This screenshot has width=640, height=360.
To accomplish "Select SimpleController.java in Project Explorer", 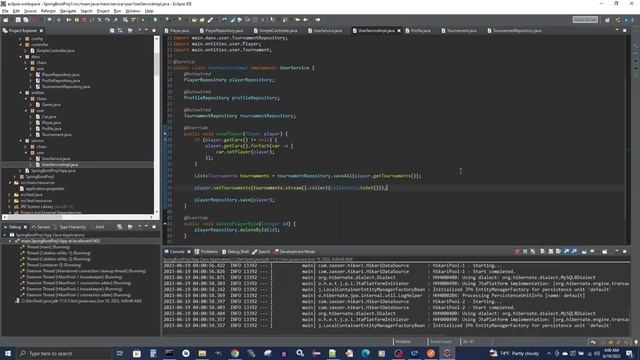I will tap(56, 51).
